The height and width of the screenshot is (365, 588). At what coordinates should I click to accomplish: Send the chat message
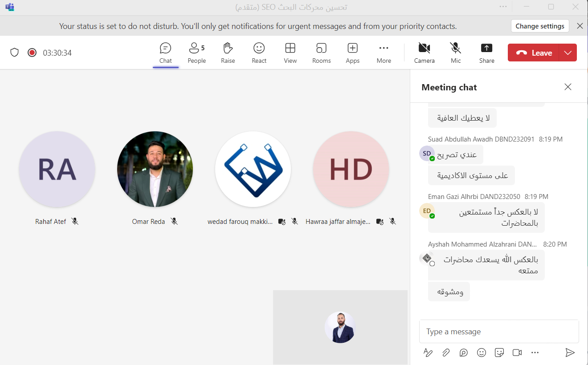570,353
